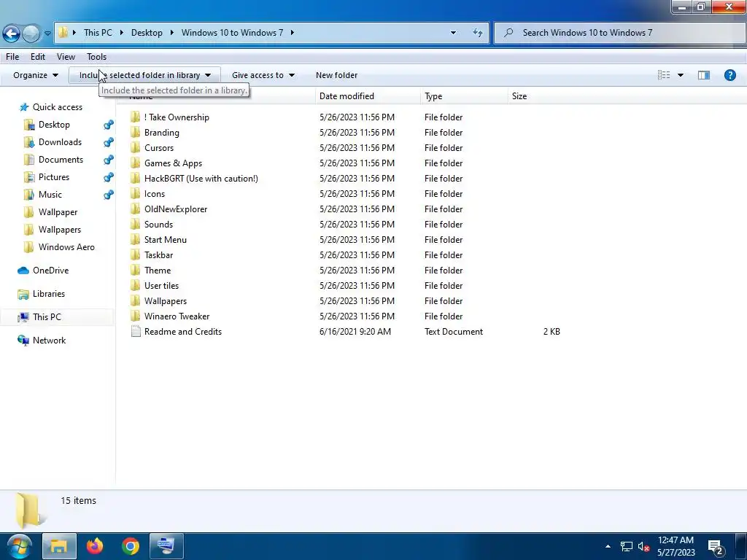Click the pin icon next to Music
747x560 pixels.
[109, 195]
